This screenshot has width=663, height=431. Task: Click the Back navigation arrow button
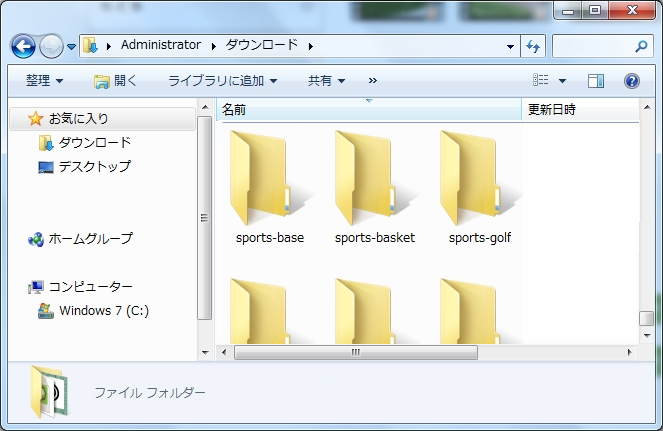[x=23, y=46]
